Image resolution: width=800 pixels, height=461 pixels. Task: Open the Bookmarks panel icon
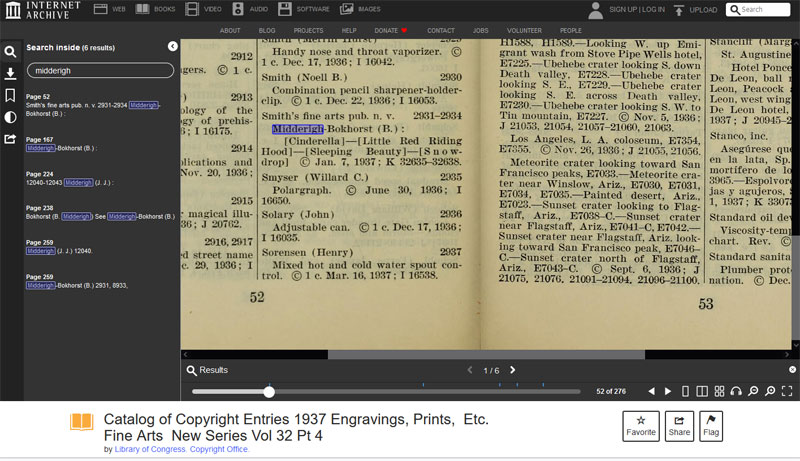click(10, 95)
